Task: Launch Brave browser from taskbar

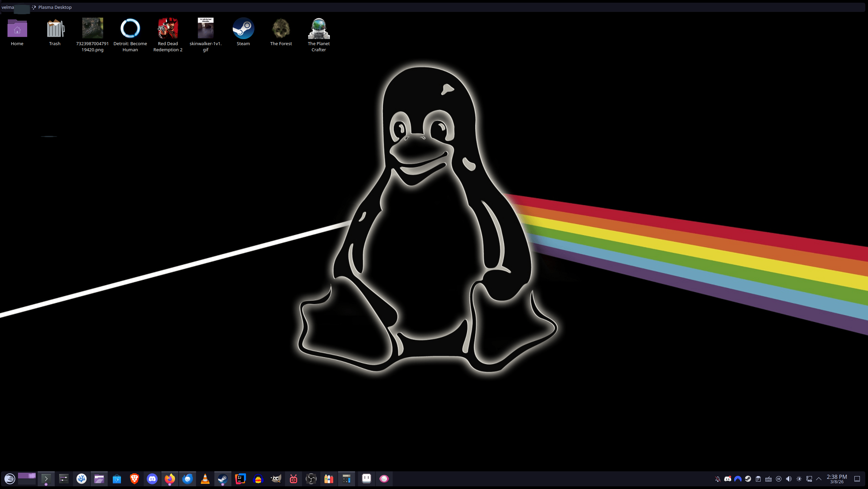Action: (135, 479)
